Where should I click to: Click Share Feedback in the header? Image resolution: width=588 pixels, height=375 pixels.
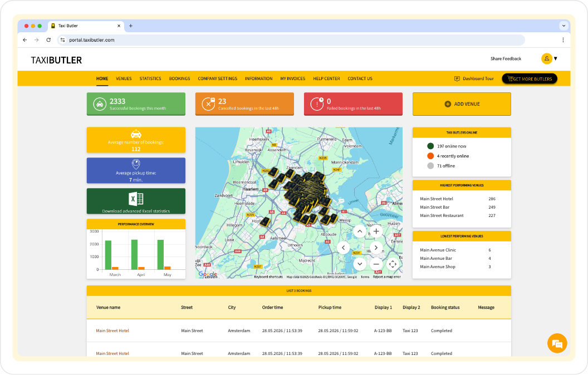(x=506, y=58)
